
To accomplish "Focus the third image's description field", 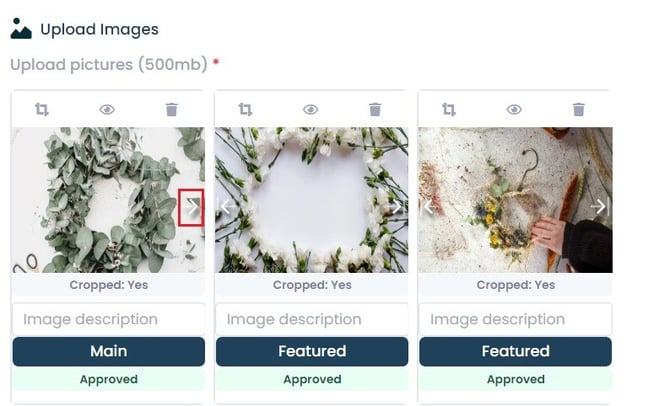I will tap(515, 320).
